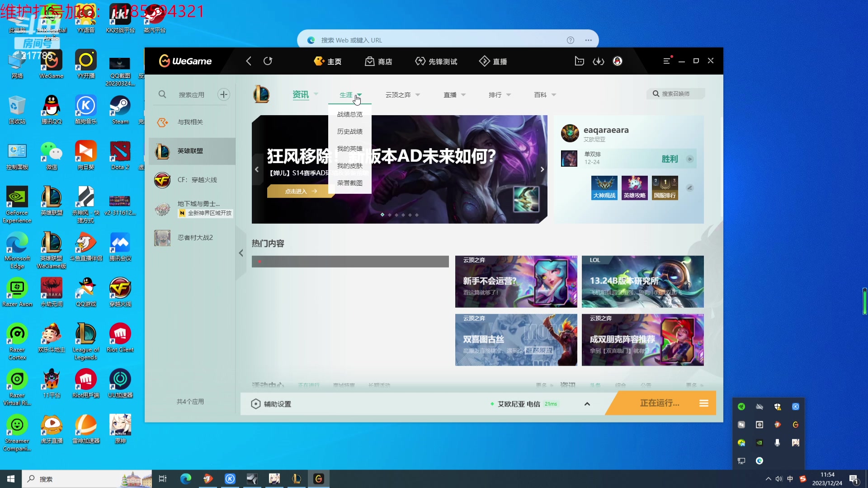Open the folder icon in WeGame header
Screen dimensions: 868x488
click(579, 61)
